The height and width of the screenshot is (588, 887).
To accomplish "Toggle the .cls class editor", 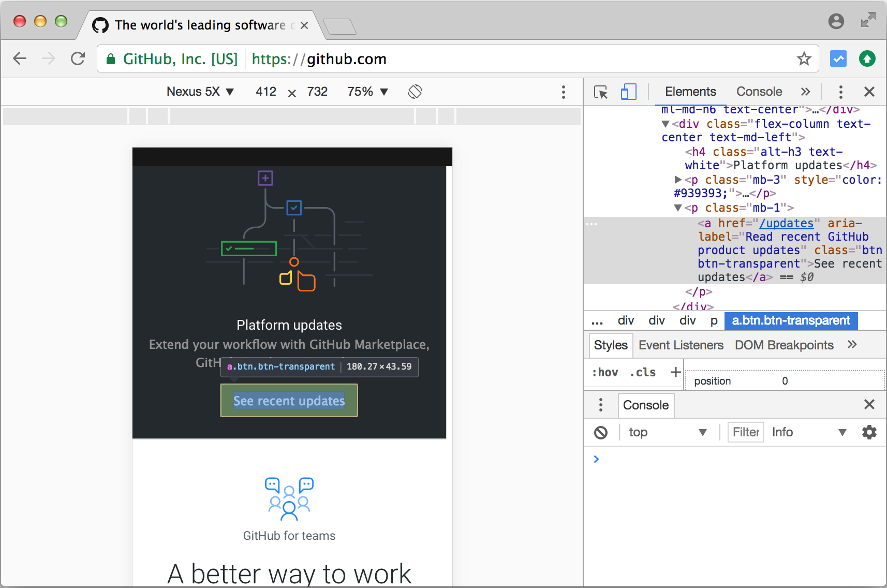I will (643, 373).
